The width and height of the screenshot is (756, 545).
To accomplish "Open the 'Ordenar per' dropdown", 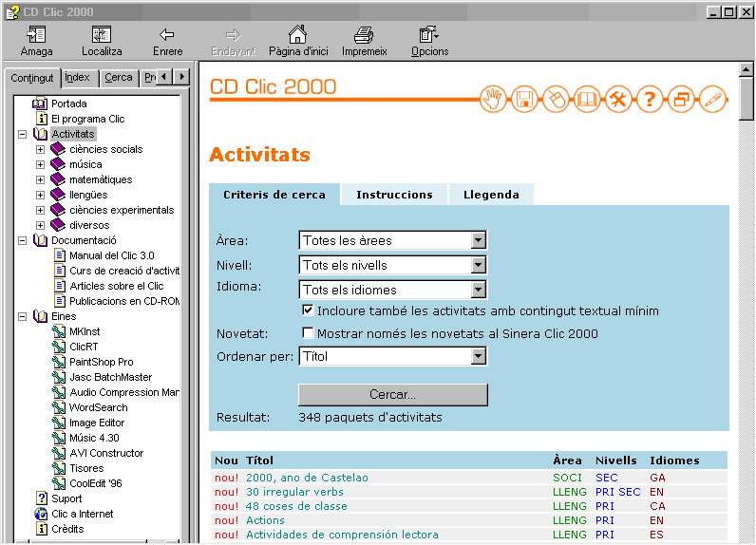I will pos(478,357).
